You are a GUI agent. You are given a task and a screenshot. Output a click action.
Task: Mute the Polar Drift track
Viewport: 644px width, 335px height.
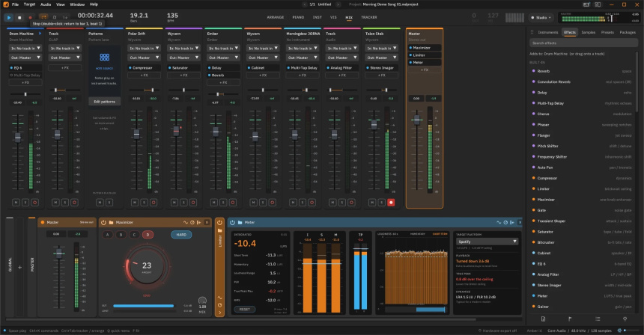(x=135, y=203)
